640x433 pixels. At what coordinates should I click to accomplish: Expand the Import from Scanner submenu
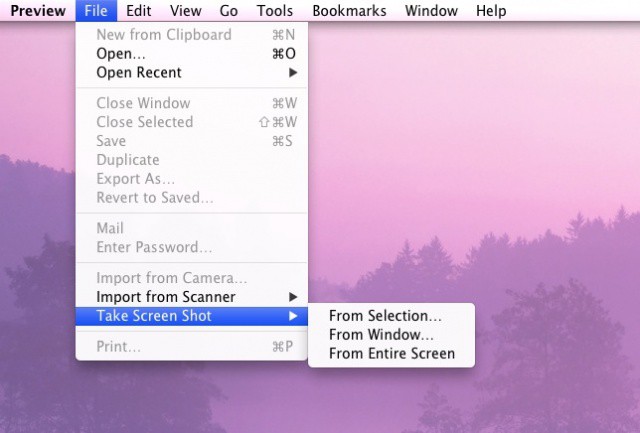click(x=166, y=297)
